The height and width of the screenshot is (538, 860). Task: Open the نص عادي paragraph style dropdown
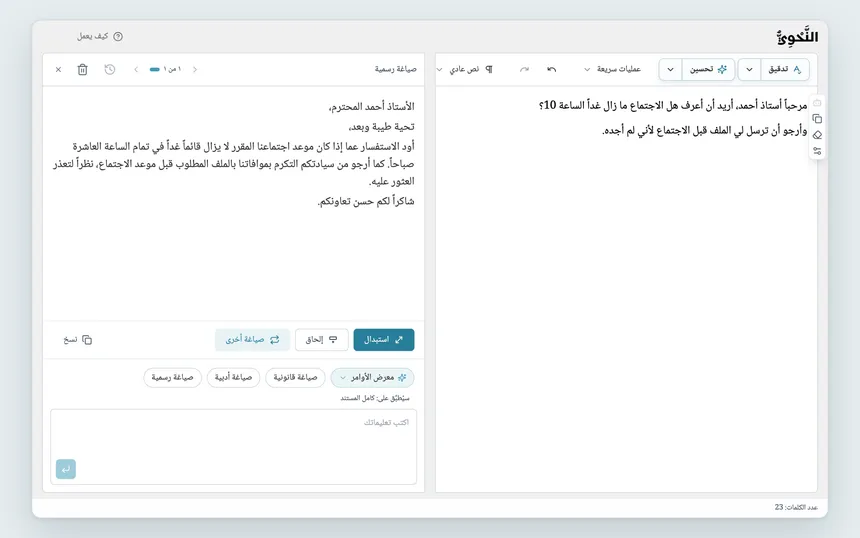465,69
